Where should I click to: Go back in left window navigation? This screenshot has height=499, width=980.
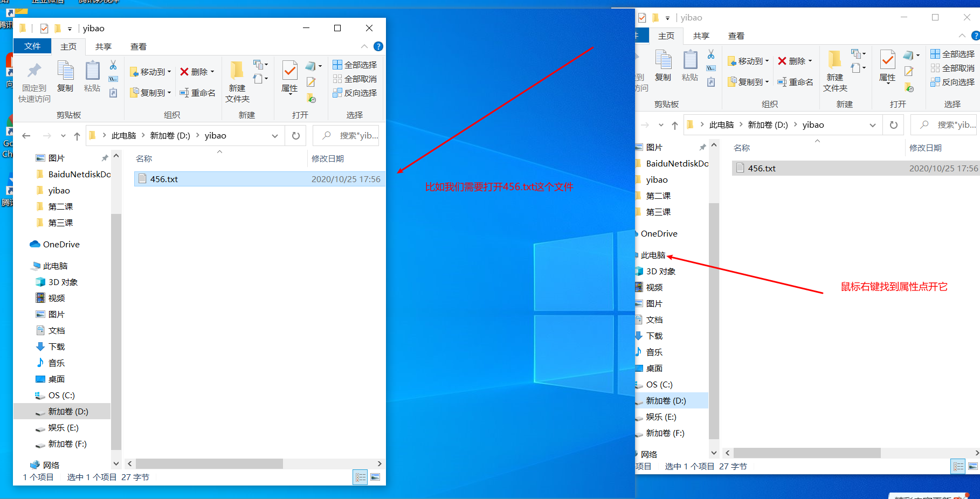[x=26, y=136]
